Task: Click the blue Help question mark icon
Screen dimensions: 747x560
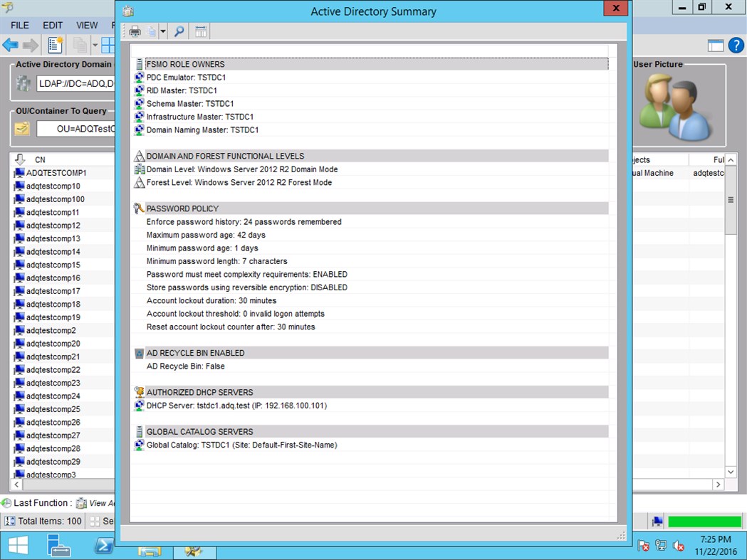Action: tap(736, 46)
